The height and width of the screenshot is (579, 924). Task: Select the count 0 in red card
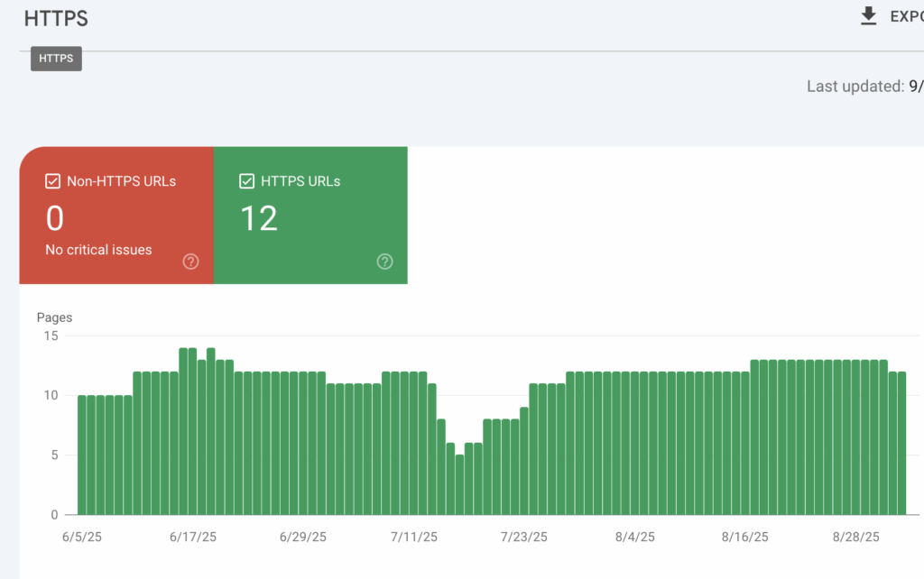click(x=55, y=218)
